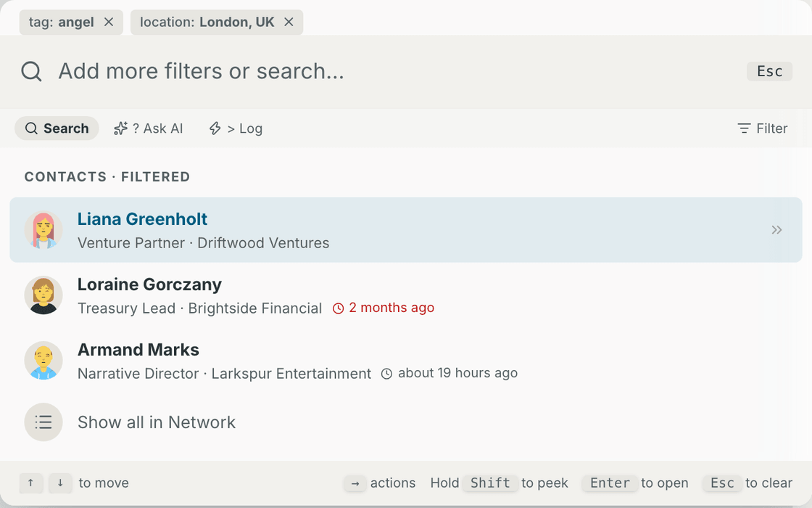Remove the angel tag filter chip
This screenshot has width=812, height=508.
click(109, 22)
